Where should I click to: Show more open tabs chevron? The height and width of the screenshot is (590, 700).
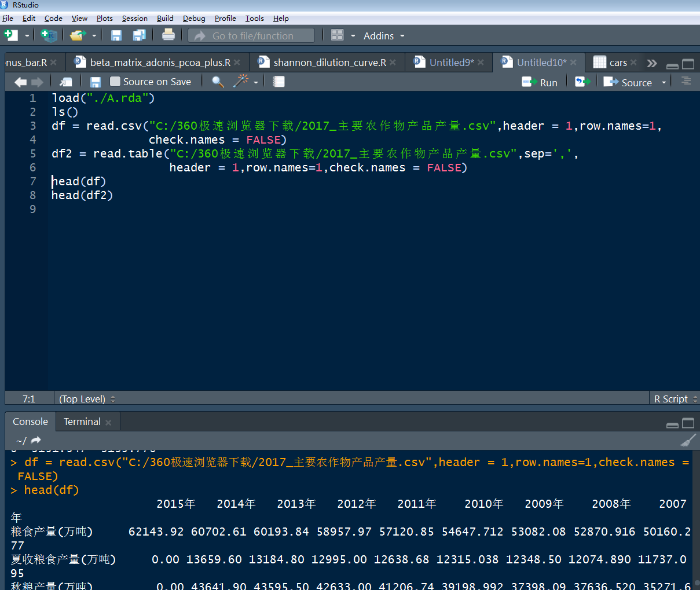tap(652, 63)
